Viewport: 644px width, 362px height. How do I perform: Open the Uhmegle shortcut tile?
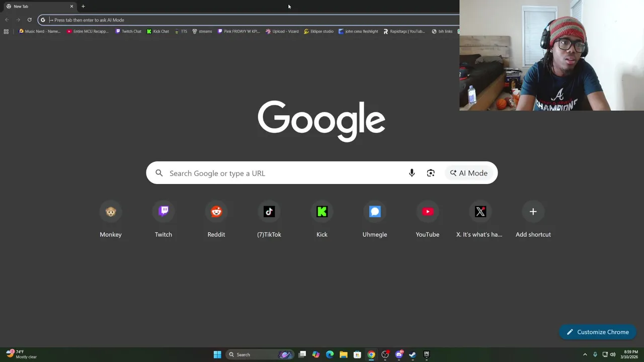coord(375,220)
